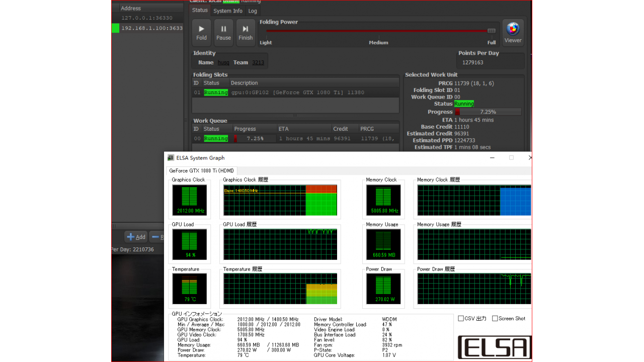Click the Memory Usage gauge
The image size is (644, 362).
pos(383,245)
